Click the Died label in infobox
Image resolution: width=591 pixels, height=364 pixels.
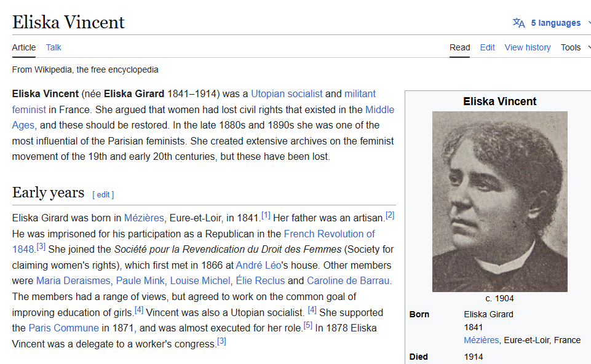[418, 357]
